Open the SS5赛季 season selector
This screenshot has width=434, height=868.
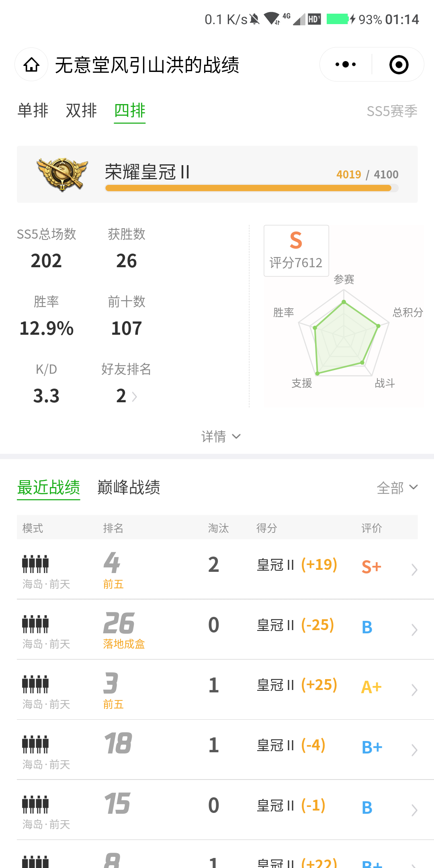392,111
